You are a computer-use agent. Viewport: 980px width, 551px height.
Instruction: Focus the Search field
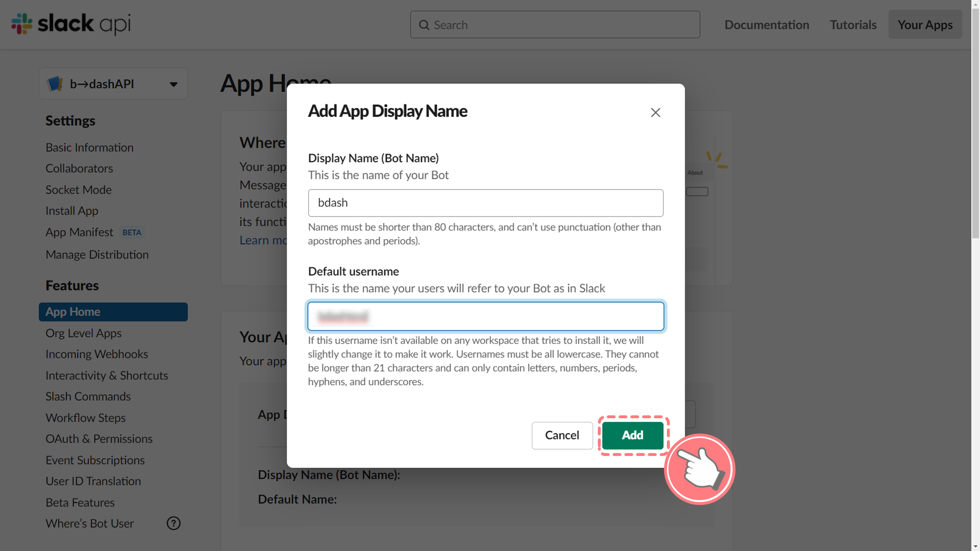click(555, 24)
